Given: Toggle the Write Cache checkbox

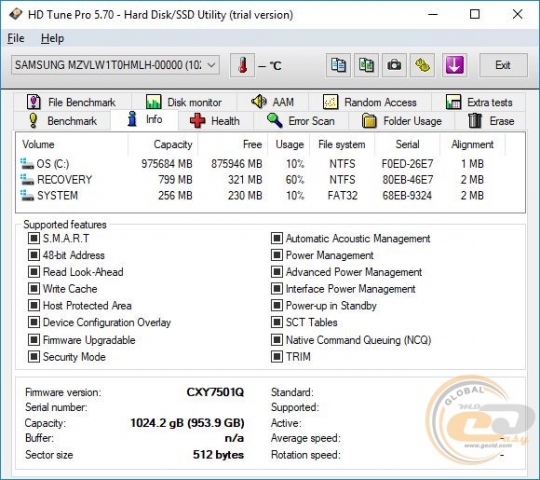Looking at the screenshot, I should 34,289.
